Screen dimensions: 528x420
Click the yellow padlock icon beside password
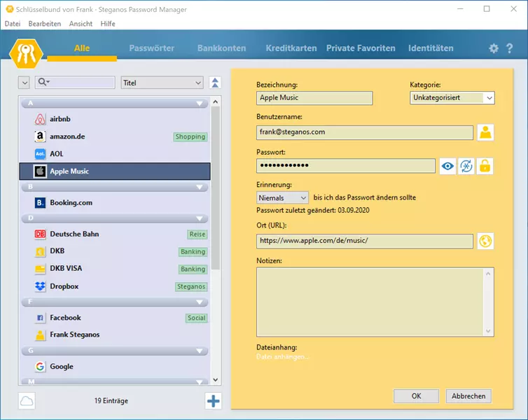[x=485, y=166]
